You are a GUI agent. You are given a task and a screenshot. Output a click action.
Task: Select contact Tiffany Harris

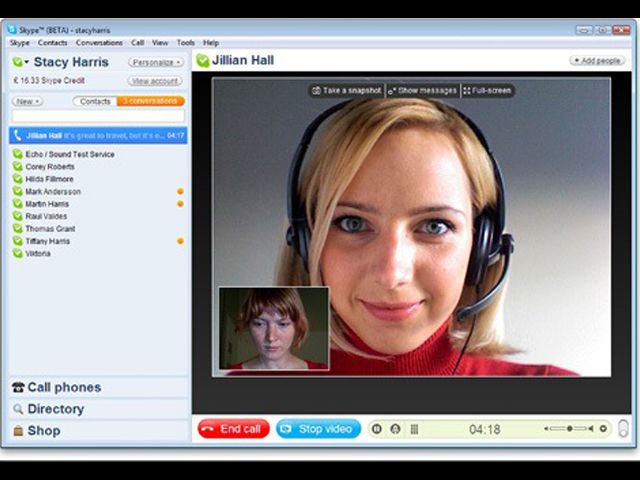pos(47,241)
